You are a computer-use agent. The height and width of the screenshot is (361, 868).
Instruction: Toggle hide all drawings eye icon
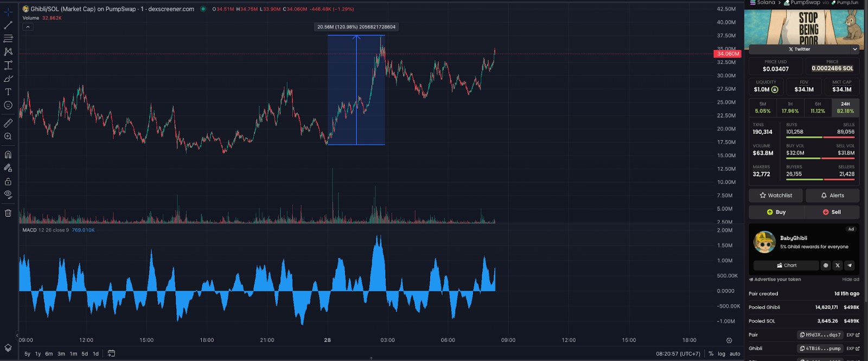(8, 194)
